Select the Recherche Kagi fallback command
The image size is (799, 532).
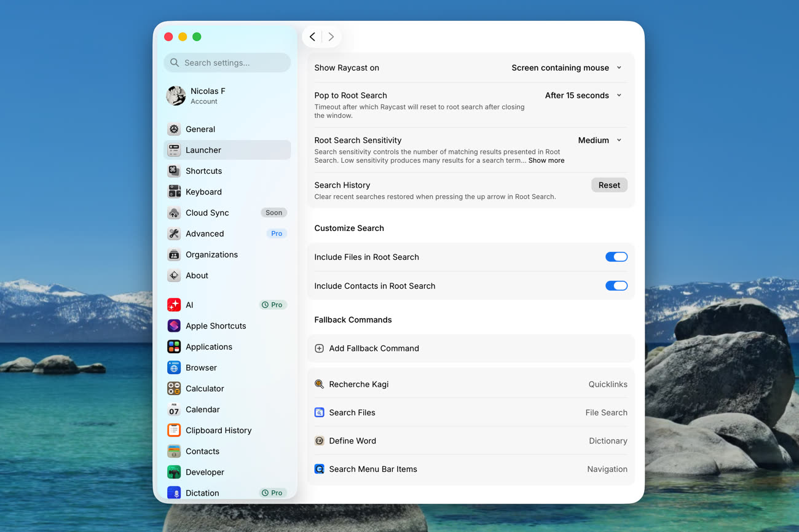coord(471,384)
